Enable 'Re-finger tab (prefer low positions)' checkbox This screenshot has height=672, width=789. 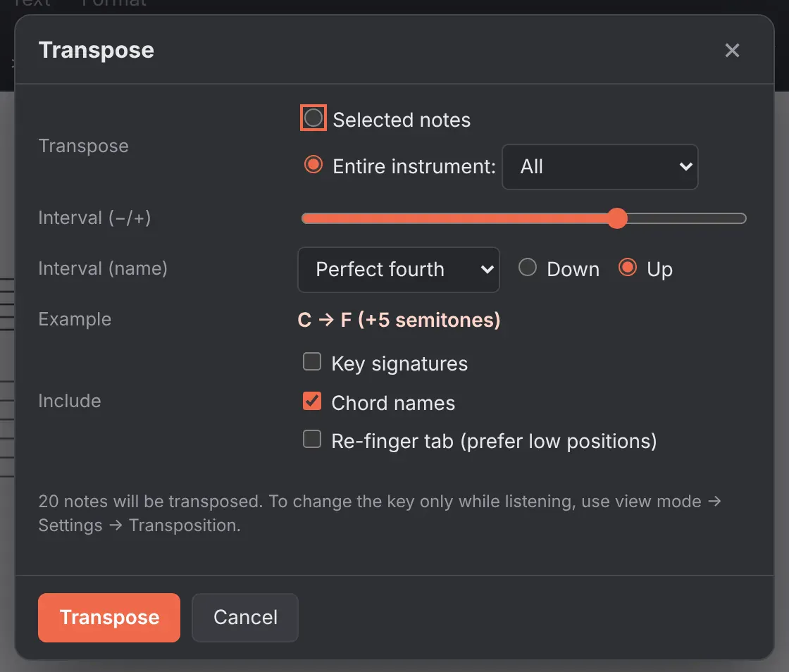312,439
